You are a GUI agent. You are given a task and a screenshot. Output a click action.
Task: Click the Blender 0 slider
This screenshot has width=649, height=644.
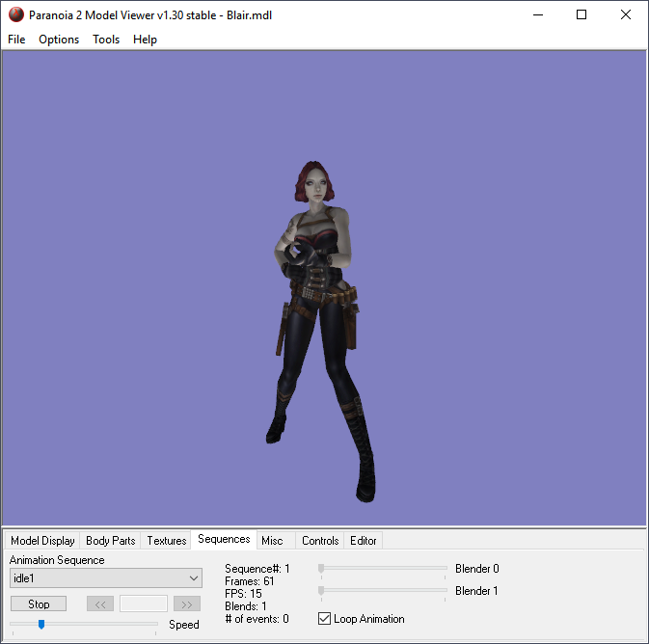click(x=383, y=568)
